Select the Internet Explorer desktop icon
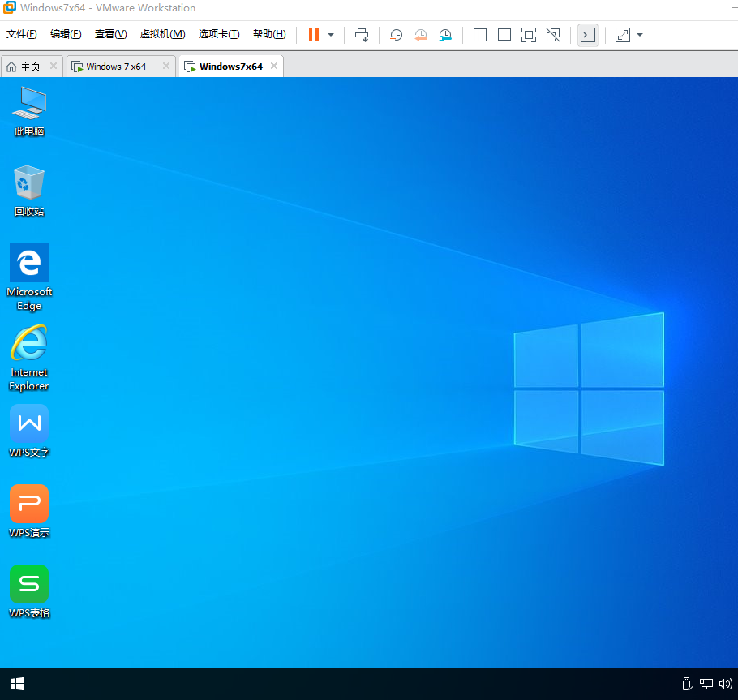The width and height of the screenshot is (738, 700). 29,358
